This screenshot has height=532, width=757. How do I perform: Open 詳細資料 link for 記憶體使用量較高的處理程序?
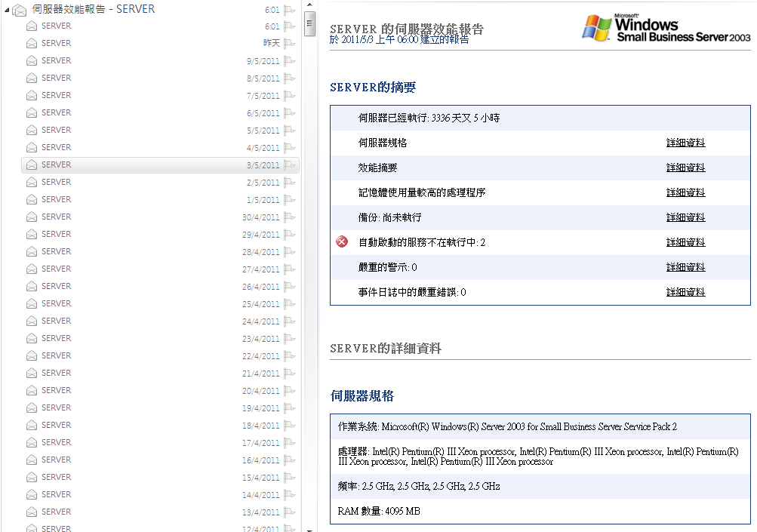coord(685,192)
